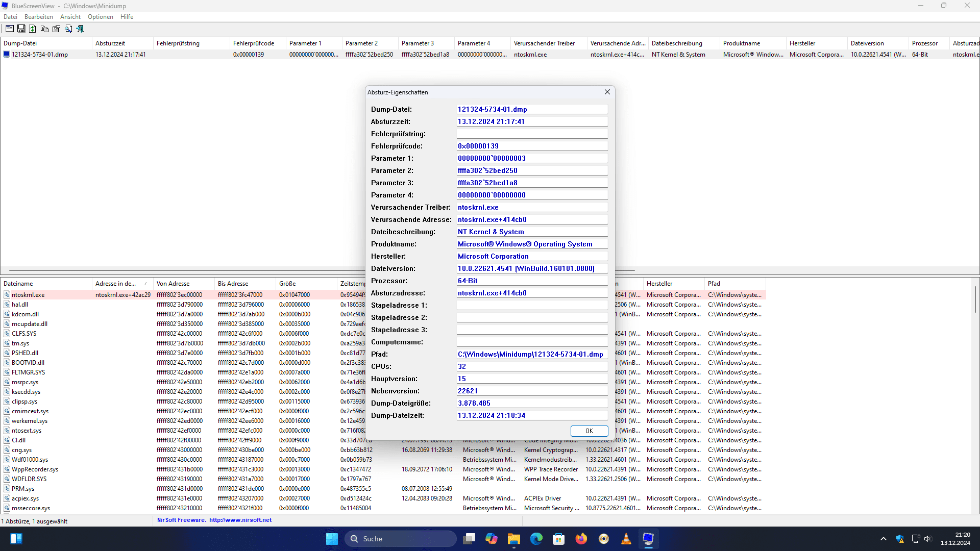Click the Copy selected items icon
980x551 pixels.
coord(44,29)
